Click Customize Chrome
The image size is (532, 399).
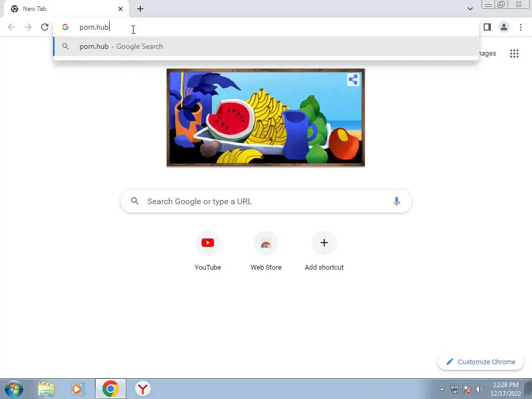tap(481, 362)
